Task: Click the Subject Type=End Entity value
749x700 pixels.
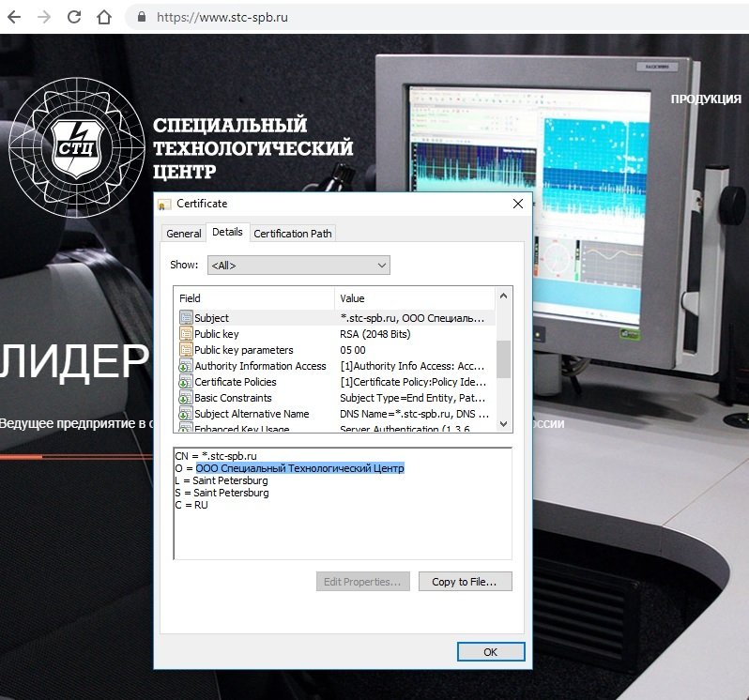Action: point(412,398)
